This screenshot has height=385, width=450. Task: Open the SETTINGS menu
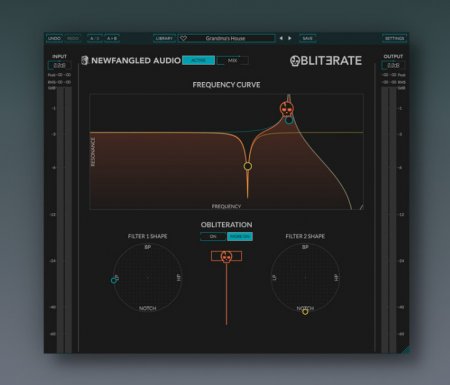(394, 38)
